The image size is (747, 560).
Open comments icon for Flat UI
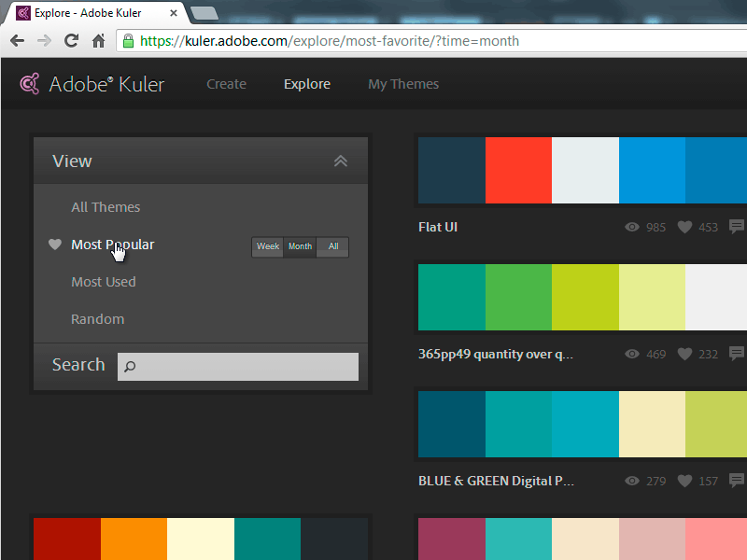[737, 227]
